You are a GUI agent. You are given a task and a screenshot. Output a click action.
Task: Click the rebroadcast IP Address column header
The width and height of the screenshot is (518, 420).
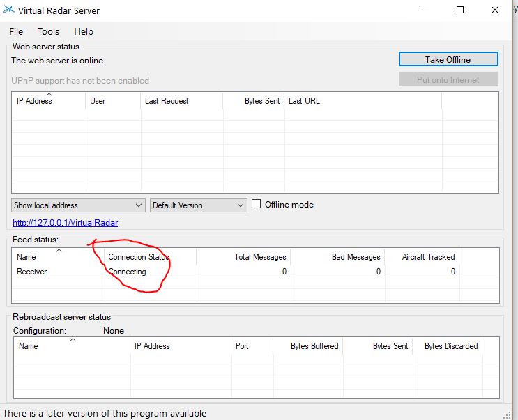(181, 346)
